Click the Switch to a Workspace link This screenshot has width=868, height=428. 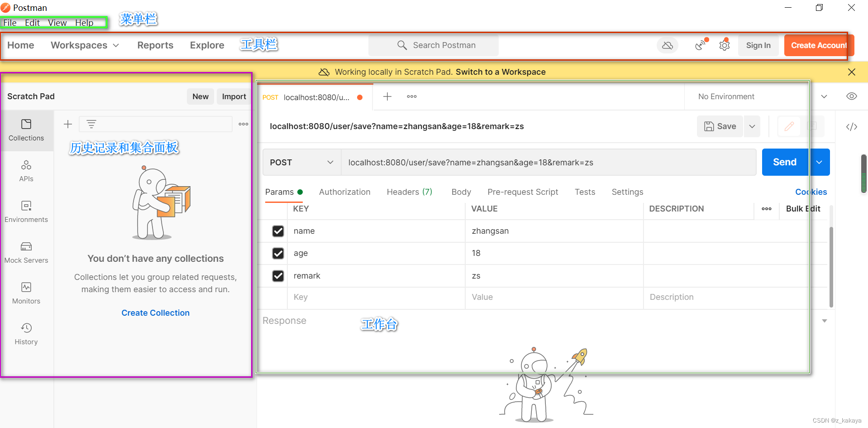pyautogui.click(x=501, y=72)
